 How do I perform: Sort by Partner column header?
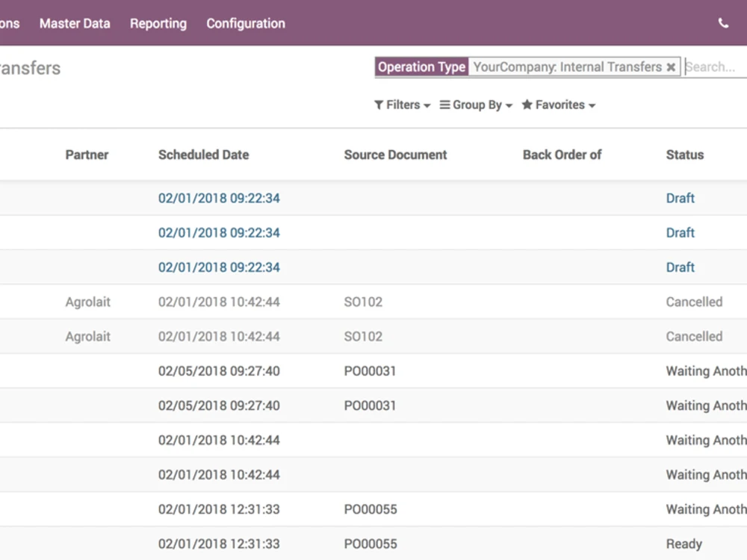[x=87, y=155]
